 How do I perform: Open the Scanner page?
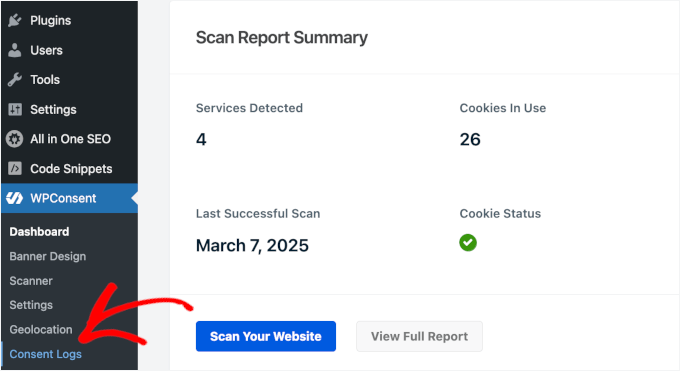point(31,281)
